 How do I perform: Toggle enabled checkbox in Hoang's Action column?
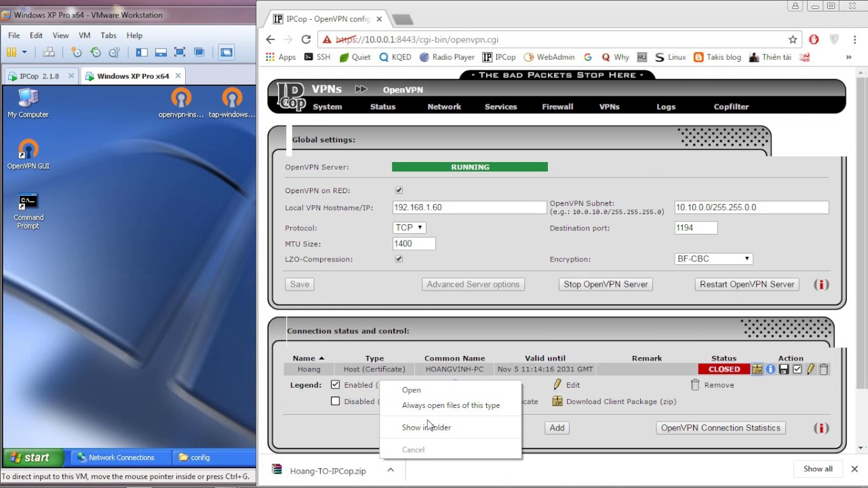click(797, 369)
